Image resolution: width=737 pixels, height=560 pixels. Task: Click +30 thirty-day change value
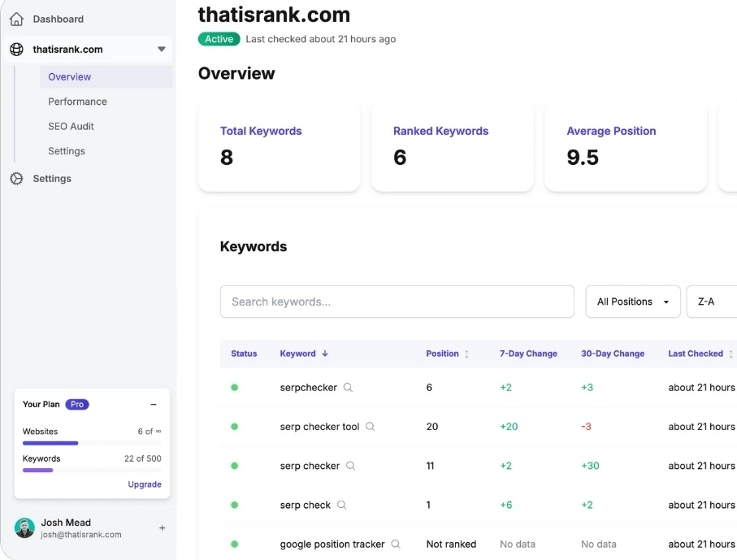pos(591,466)
